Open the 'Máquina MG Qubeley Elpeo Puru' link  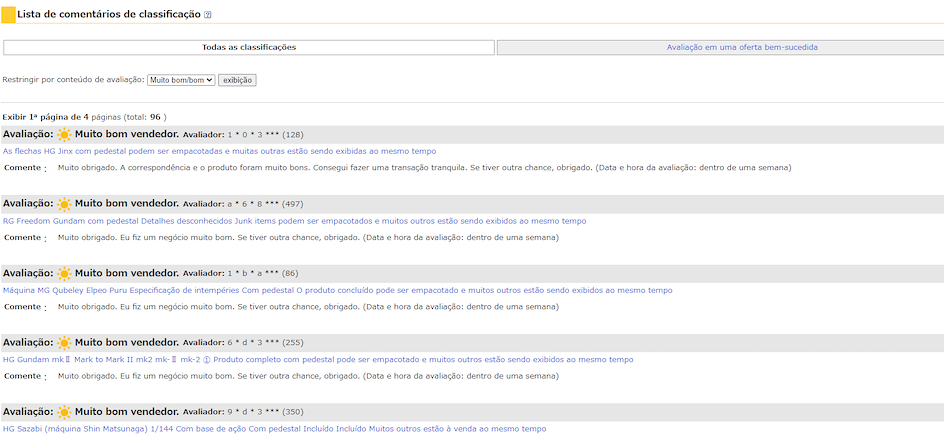(338, 290)
